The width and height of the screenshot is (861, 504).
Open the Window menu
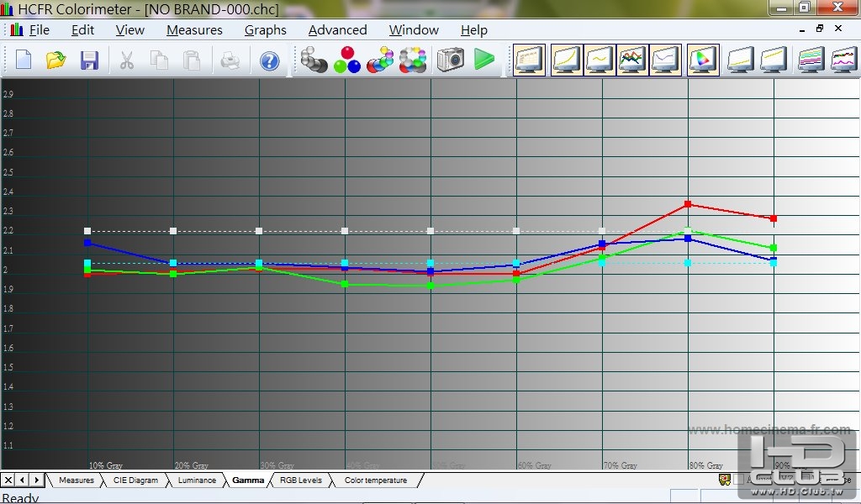[414, 30]
